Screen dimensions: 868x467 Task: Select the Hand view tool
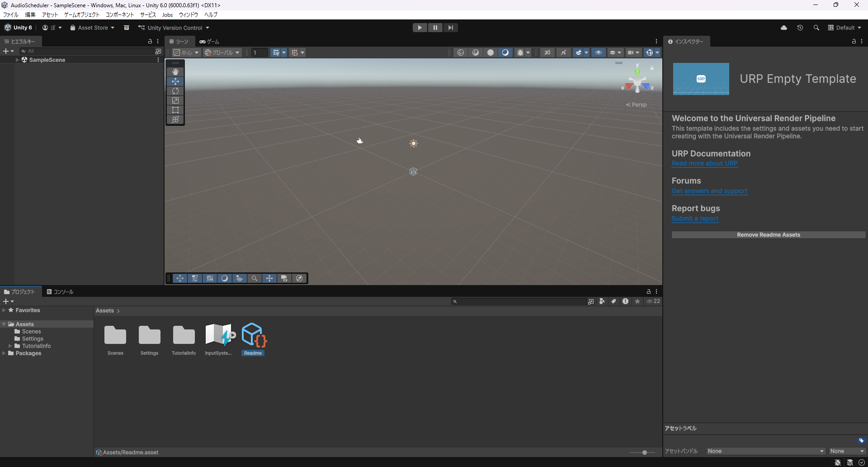(175, 72)
